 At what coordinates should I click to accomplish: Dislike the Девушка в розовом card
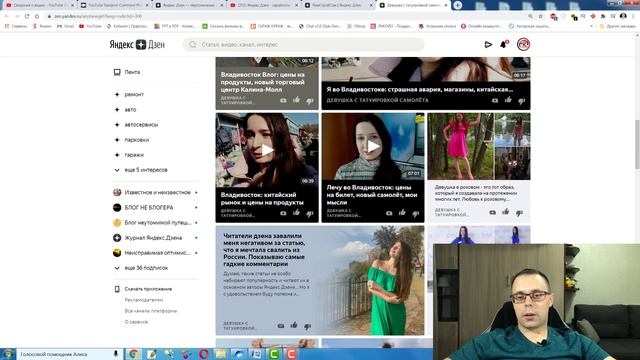click(519, 213)
